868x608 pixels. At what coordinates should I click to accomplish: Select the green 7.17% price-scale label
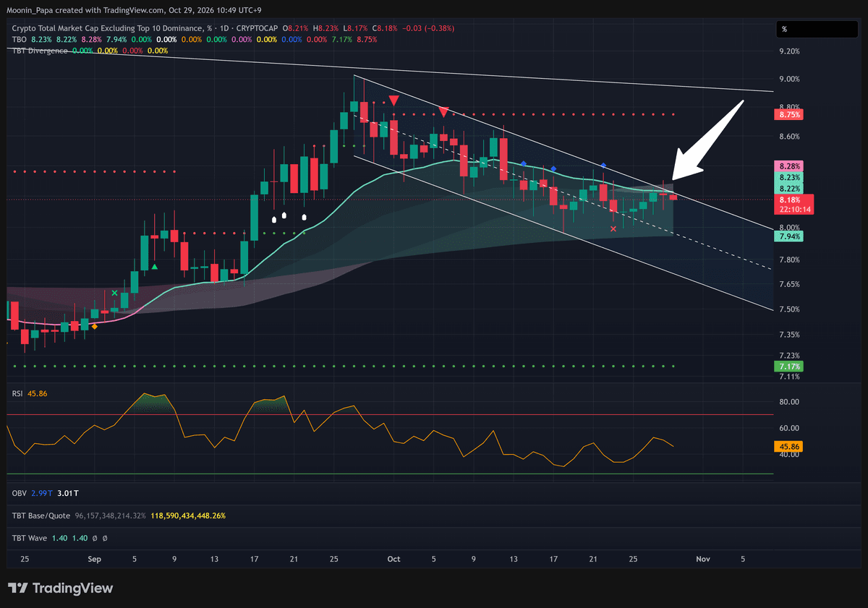click(788, 367)
